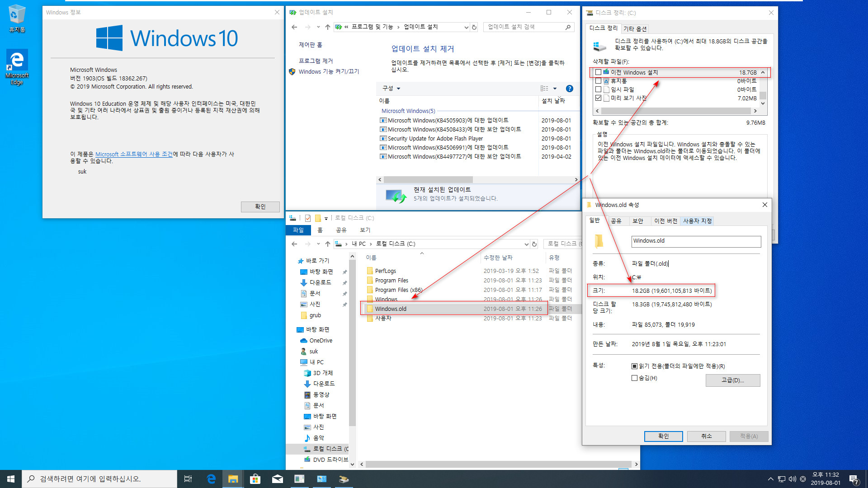Open Microsoft Edge desktop shortcut
This screenshot has width=868, height=488.
pyautogui.click(x=17, y=67)
